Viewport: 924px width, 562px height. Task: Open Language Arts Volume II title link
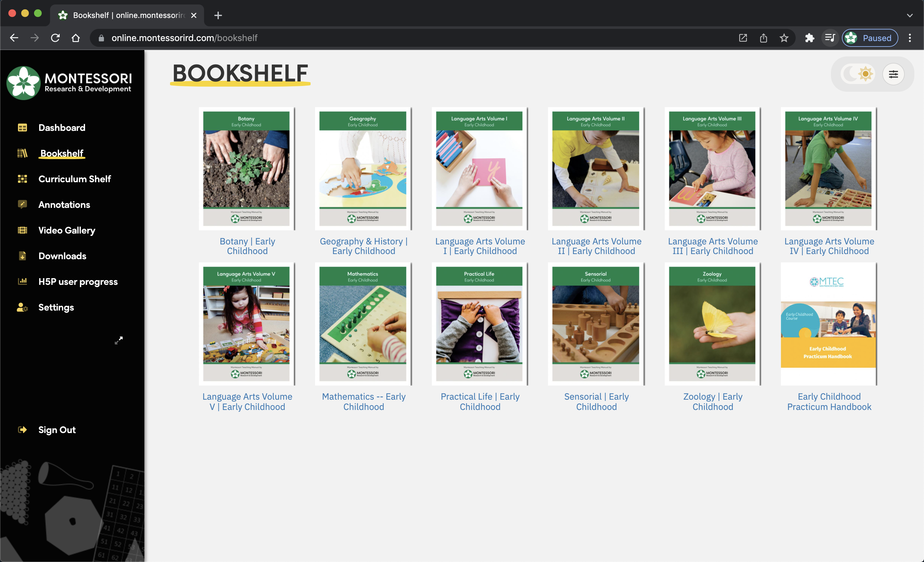pos(596,246)
